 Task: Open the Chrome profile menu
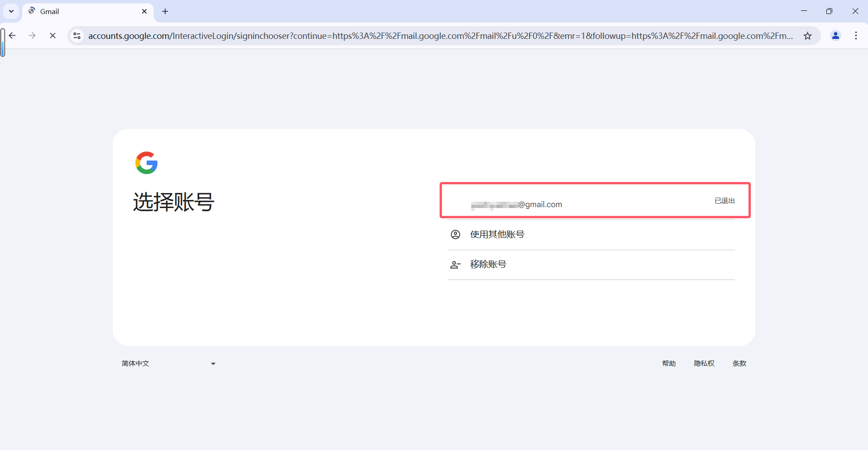835,36
